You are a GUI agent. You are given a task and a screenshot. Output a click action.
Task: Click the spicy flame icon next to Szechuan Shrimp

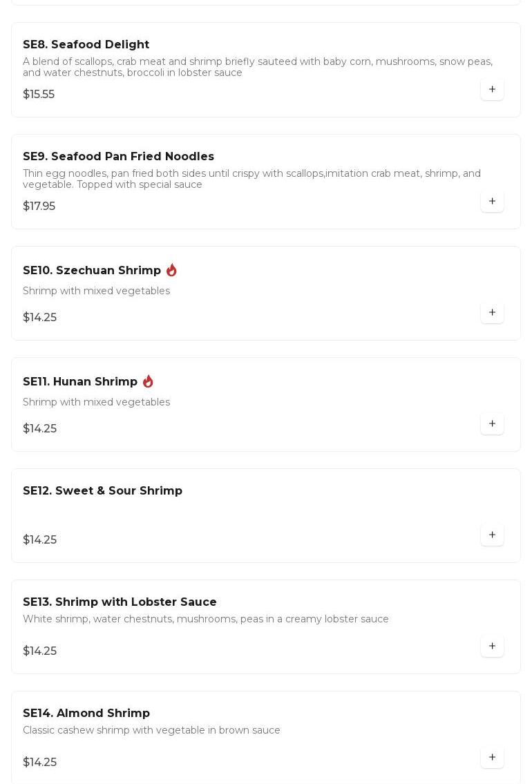(171, 270)
